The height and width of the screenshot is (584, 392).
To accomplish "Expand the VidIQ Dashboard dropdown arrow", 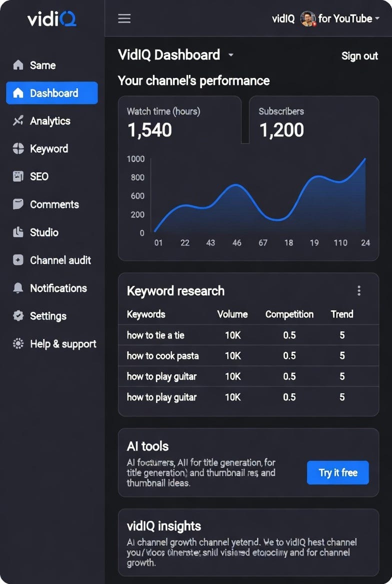I will (231, 55).
